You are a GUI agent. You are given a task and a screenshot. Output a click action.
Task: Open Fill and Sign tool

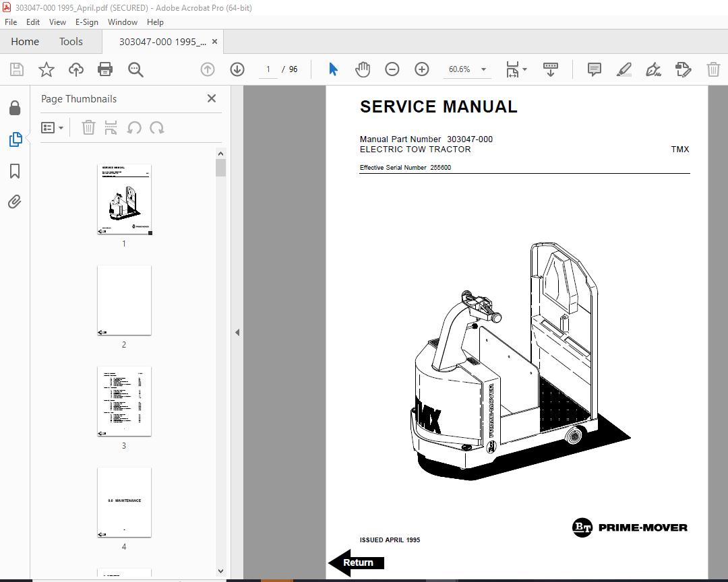coord(654,69)
